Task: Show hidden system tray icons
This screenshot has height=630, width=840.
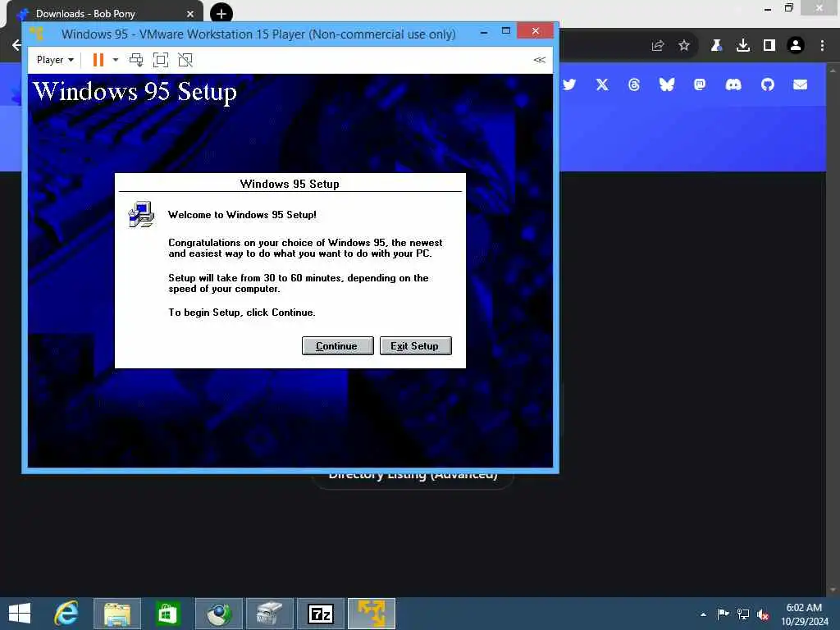Action: click(x=703, y=614)
